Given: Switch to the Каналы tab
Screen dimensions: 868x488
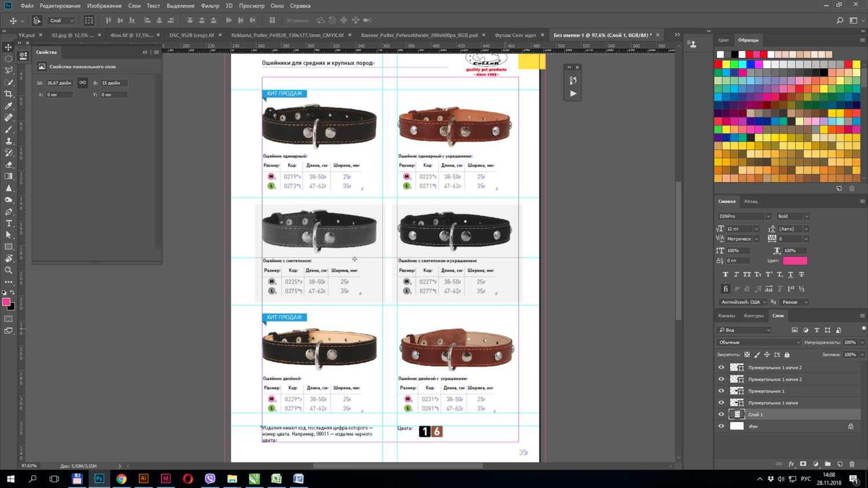Looking at the screenshot, I should (727, 316).
